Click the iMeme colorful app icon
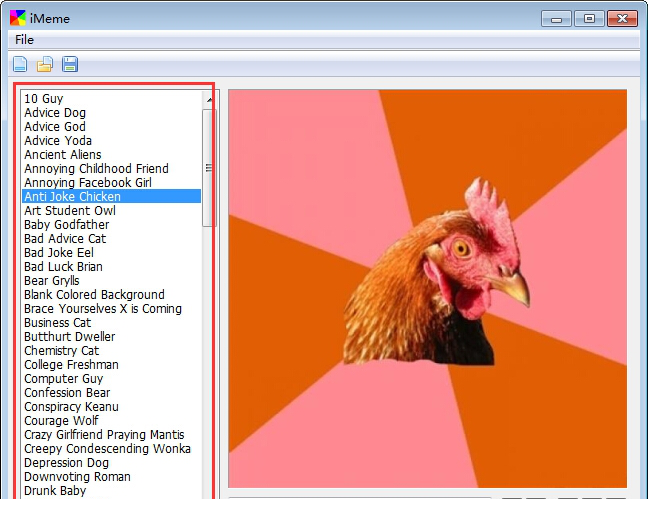Viewport: 648px width, 518px height. tap(18, 18)
